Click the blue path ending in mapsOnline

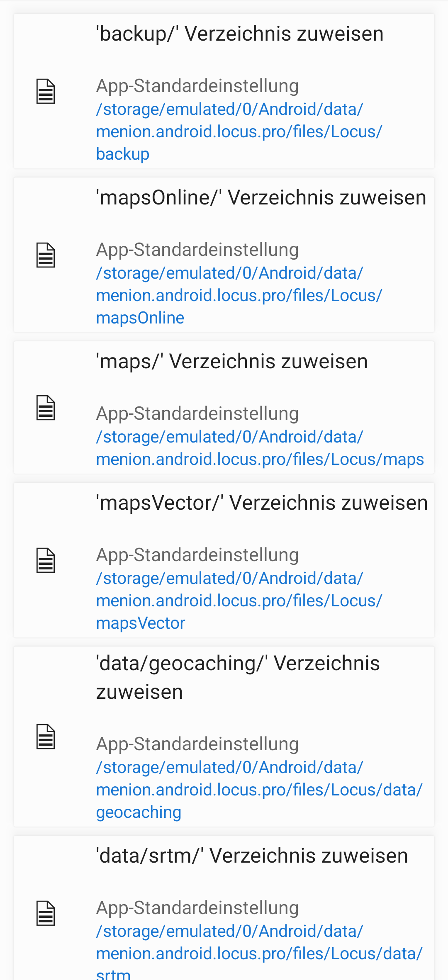coord(239,295)
